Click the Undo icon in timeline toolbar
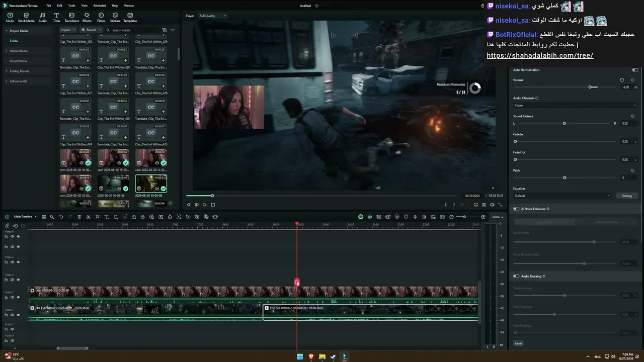Viewport: 644px width, 362px height. click(61, 217)
